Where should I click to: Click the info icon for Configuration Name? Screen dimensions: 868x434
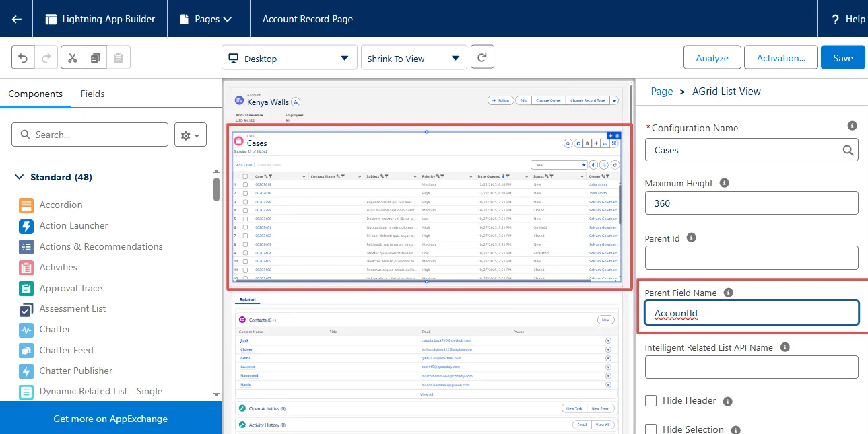(852, 126)
